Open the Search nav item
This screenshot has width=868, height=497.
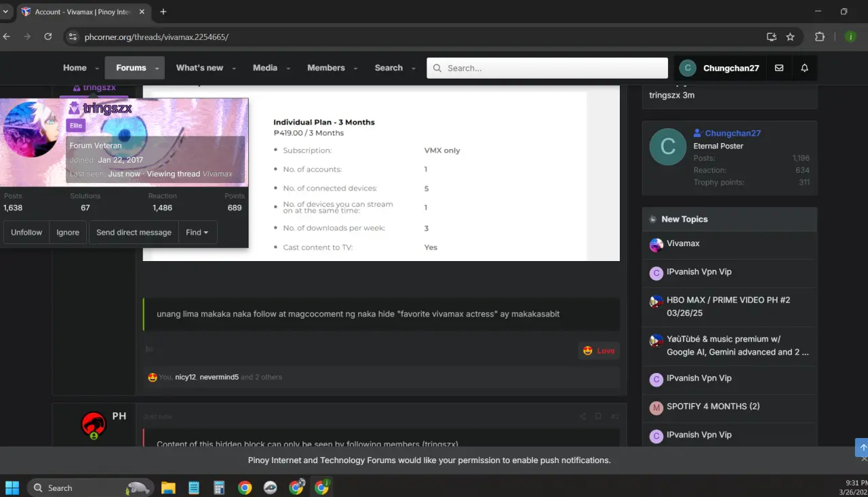coord(389,68)
